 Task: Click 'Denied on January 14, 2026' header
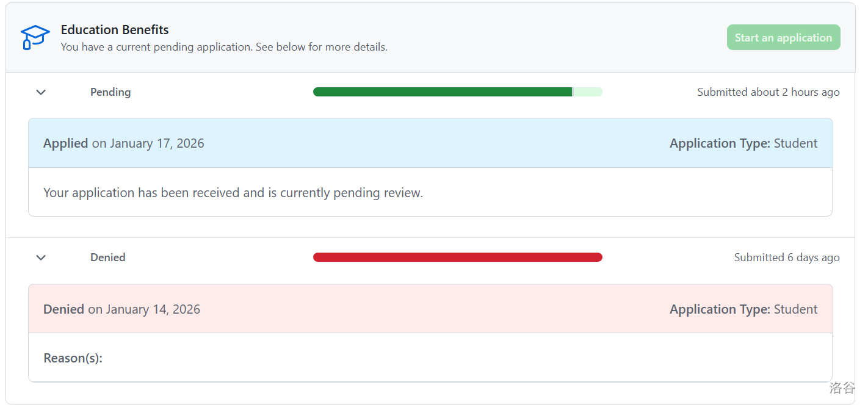coord(121,309)
